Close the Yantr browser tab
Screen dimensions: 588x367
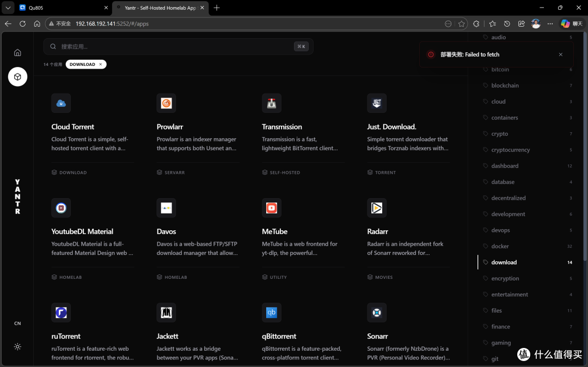point(202,8)
